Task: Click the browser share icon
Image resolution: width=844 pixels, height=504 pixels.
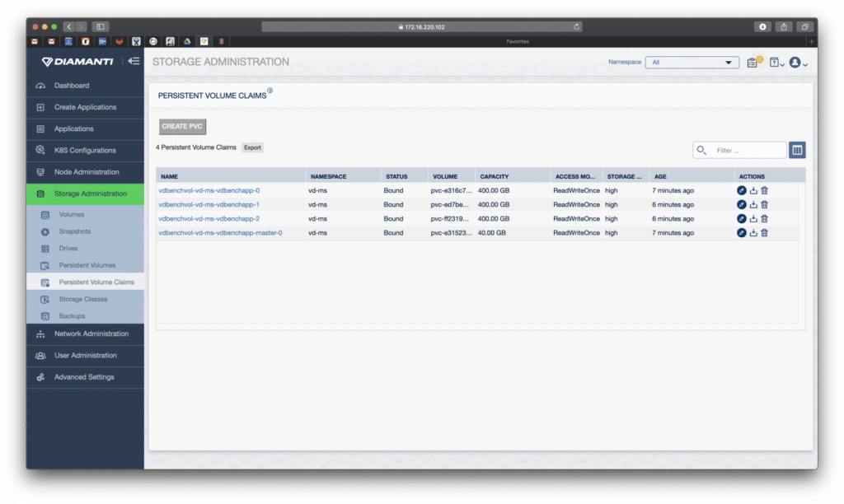Action: [784, 27]
